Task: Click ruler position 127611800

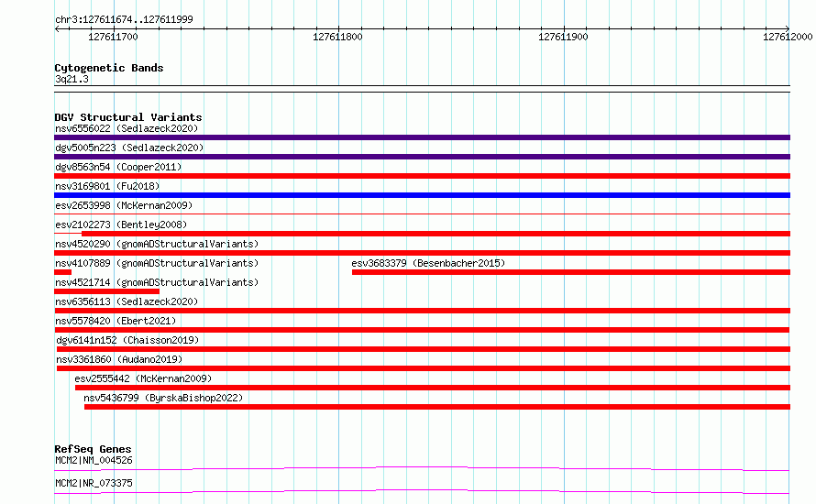Action: (x=337, y=37)
